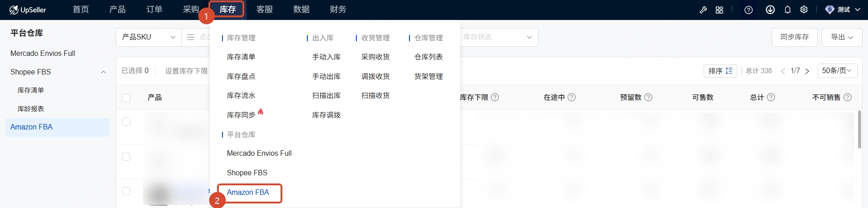Click the list icon in search field
868x208 pixels.
point(191,37)
